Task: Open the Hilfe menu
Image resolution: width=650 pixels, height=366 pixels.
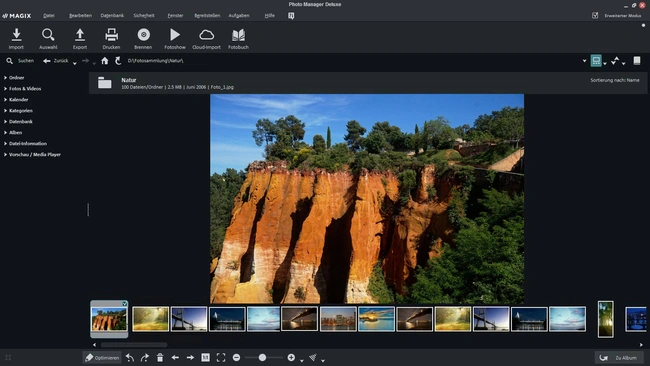Action: pyautogui.click(x=269, y=16)
